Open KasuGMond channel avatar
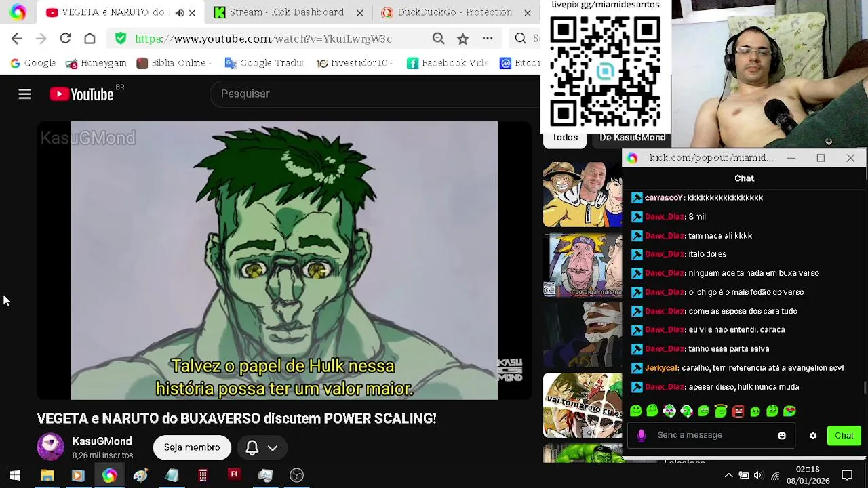This screenshot has width=868, height=488. (50, 447)
